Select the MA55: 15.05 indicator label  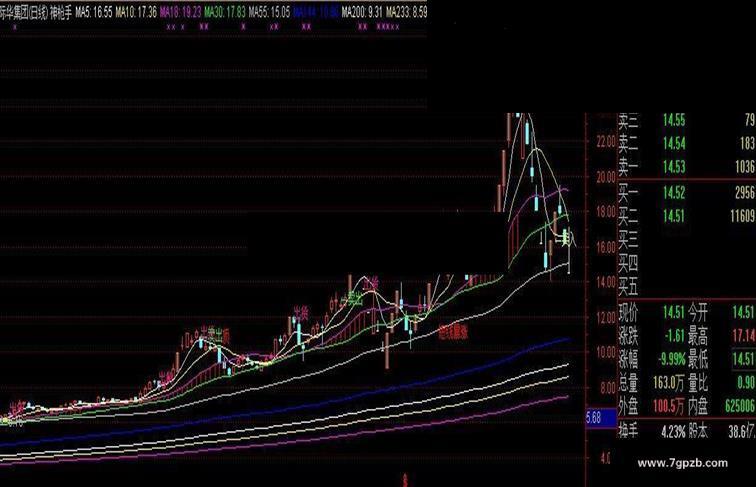[269, 12]
